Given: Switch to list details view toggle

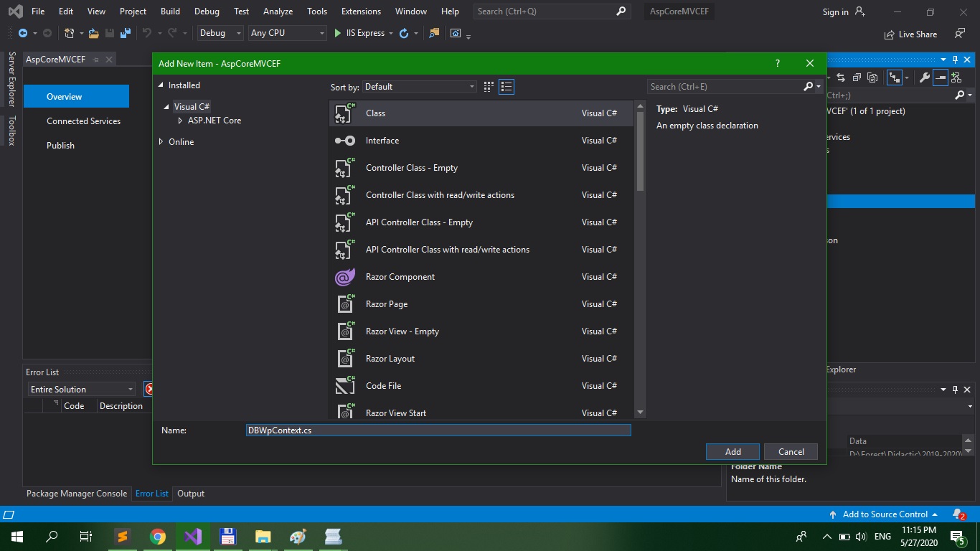Looking at the screenshot, I should 507,87.
